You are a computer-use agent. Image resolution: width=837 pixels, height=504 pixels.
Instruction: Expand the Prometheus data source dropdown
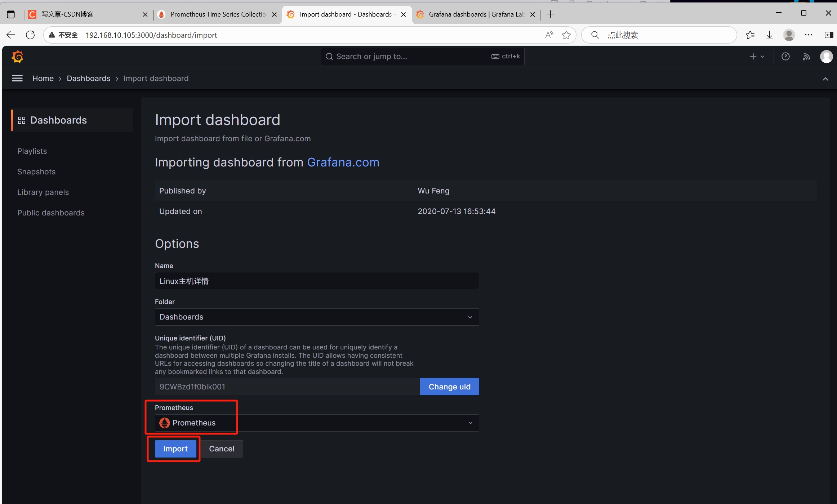tap(317, 423)
